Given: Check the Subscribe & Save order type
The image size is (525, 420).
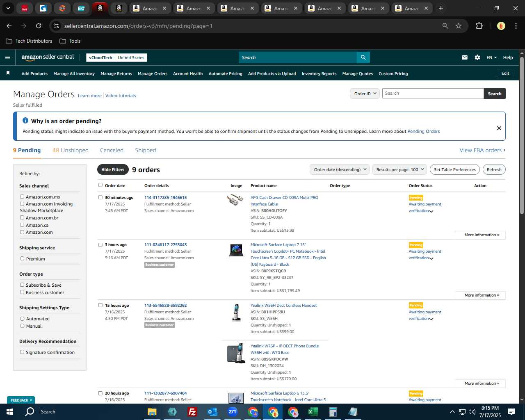Looking at the screenshot, I should [x=22, y=285].
